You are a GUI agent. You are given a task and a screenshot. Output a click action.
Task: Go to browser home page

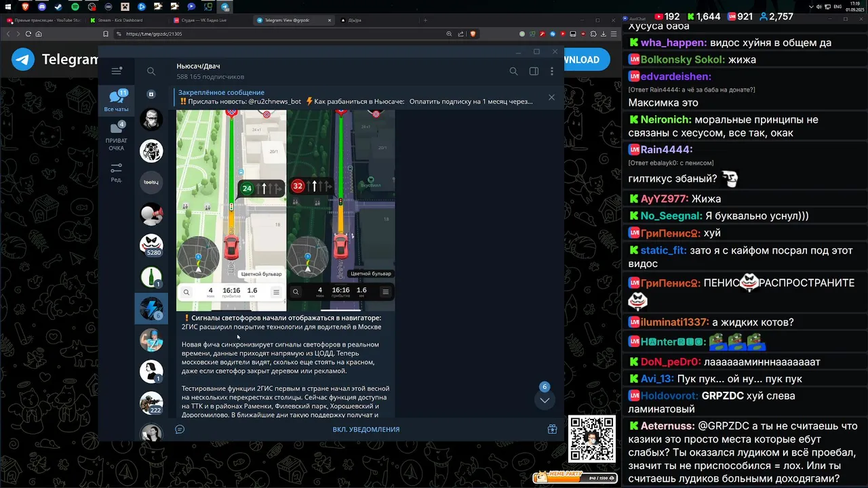39,34
